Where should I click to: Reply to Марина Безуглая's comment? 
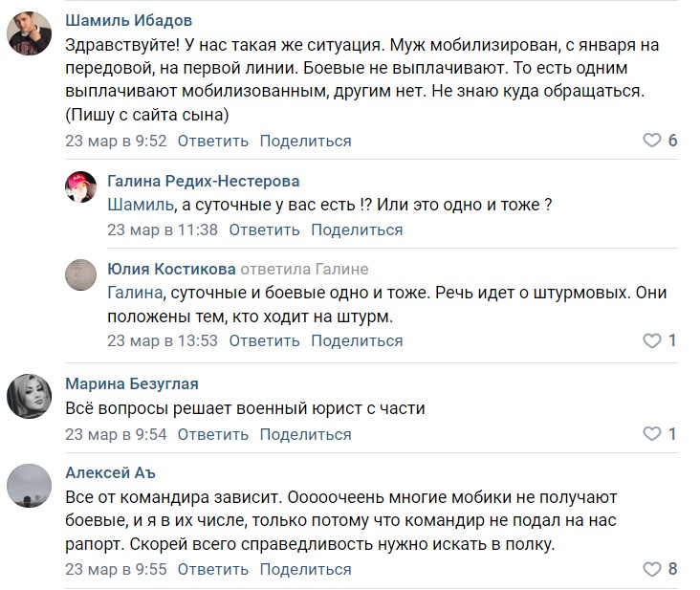(212, 434)
